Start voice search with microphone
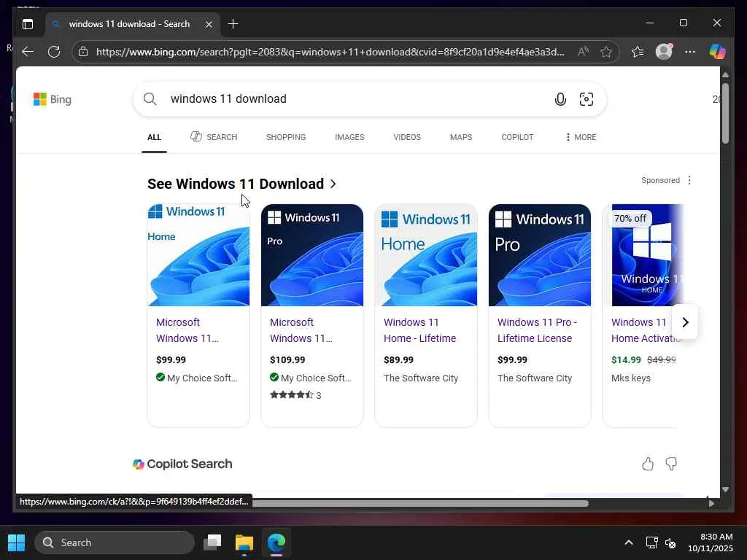Screen dimensions: 747x560 (561, 99)
